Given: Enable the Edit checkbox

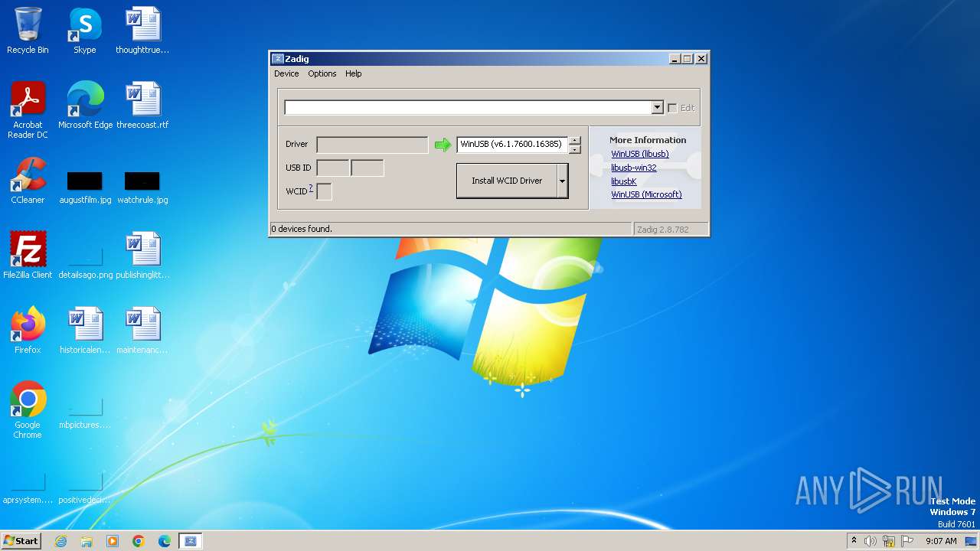Looking at the screenshot, I should 672,108.
